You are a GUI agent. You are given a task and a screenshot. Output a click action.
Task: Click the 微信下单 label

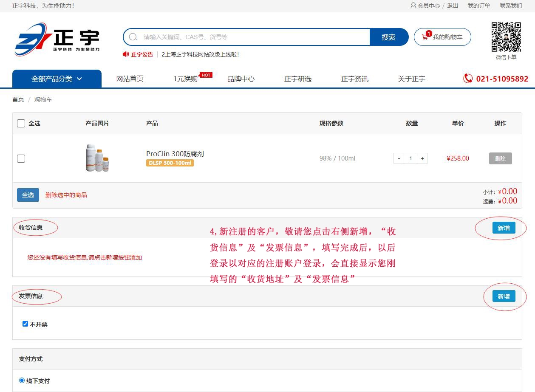pos(506,57)
